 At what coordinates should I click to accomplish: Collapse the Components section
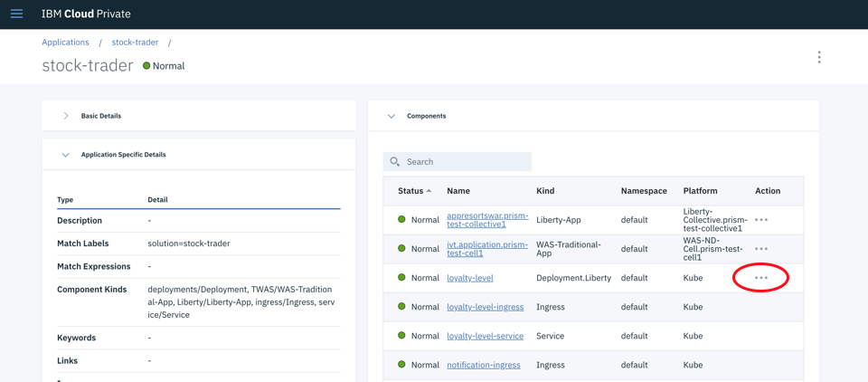pyautogui.click(x=392, y=116)
